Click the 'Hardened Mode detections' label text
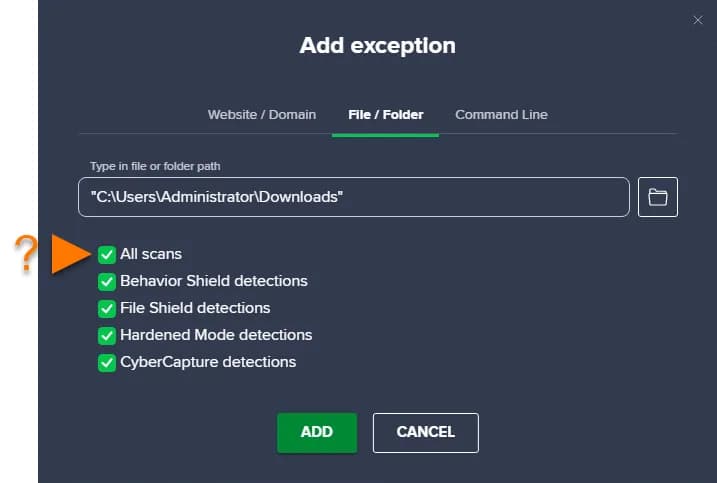 pyautogui.click(x=216, y=335)
